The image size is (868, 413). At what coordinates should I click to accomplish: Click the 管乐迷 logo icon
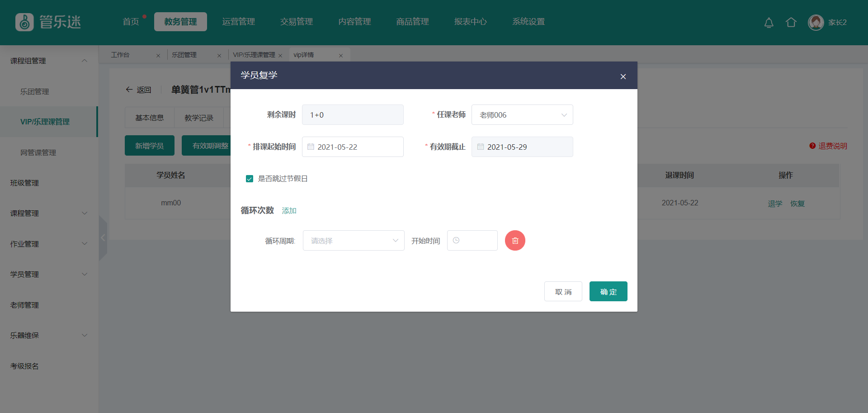coord(24,22)
